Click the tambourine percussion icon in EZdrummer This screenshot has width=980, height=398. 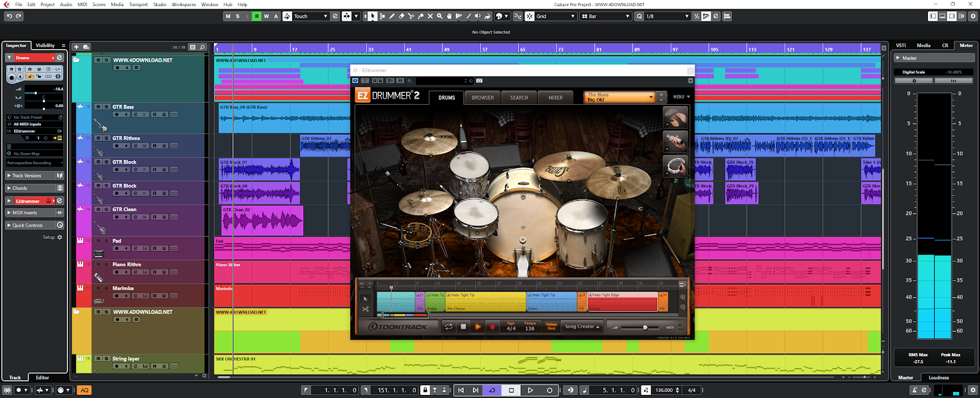[x=675, y=167]
